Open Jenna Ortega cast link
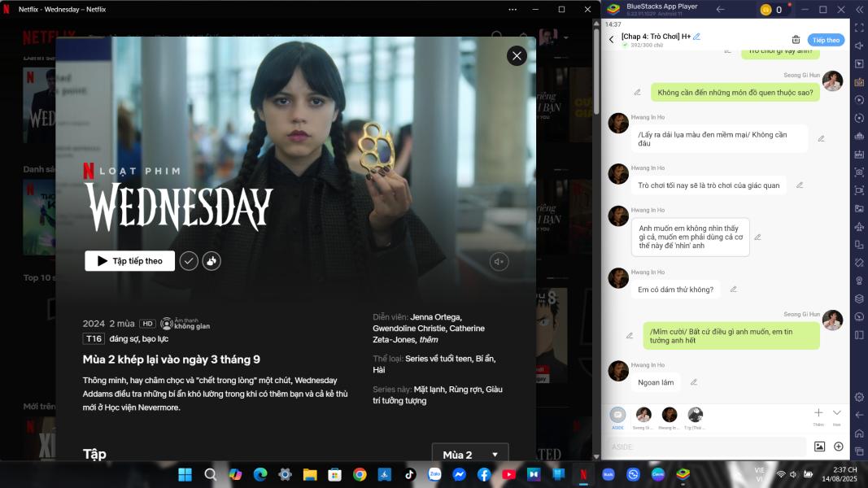 [435, 317]
